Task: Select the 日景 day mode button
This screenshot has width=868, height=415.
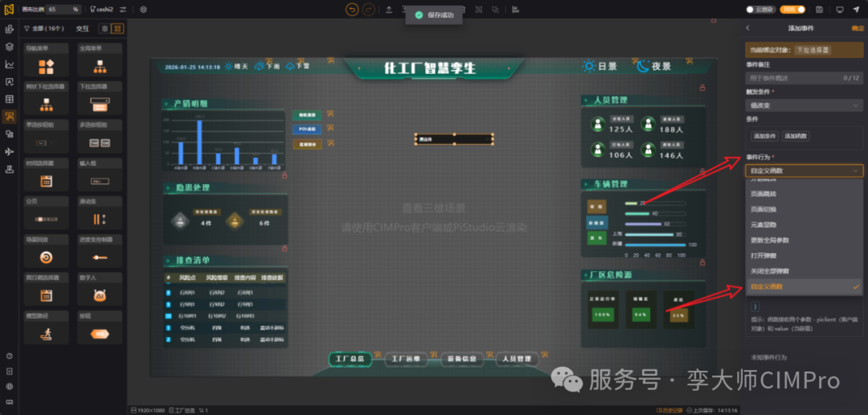Action: pyautogui.click(x=600, y=67)
